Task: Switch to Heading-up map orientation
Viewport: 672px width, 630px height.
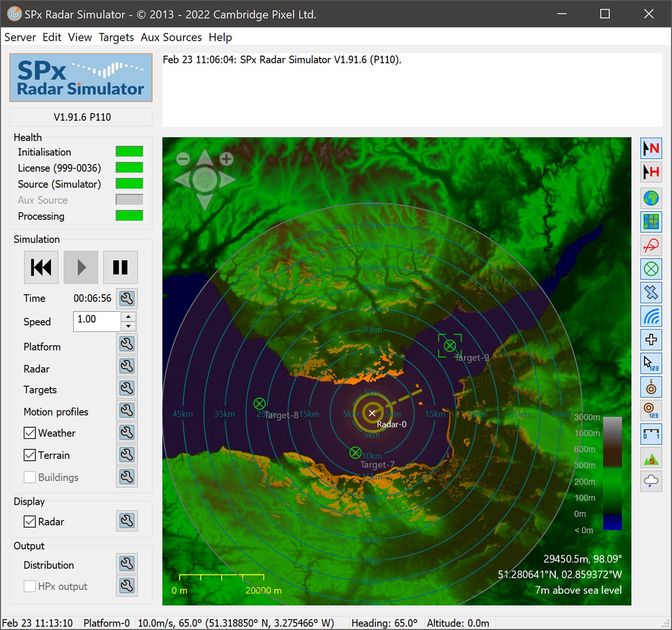Action: pos(651,172)
